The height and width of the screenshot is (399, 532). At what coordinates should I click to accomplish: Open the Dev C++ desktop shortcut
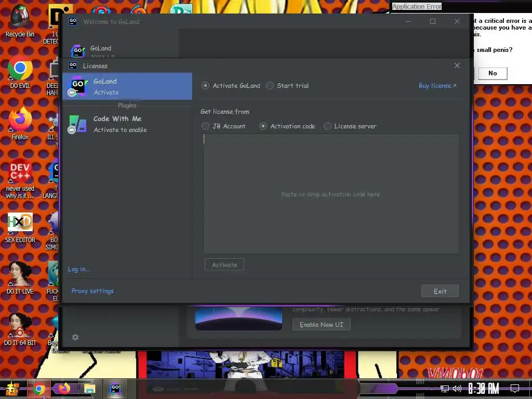click(x=20, y=179)
